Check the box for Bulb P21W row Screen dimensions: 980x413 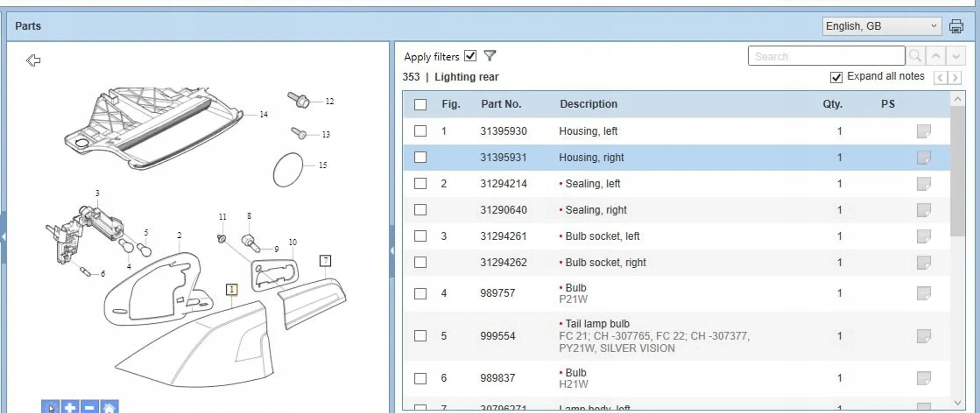coord(420,293)
